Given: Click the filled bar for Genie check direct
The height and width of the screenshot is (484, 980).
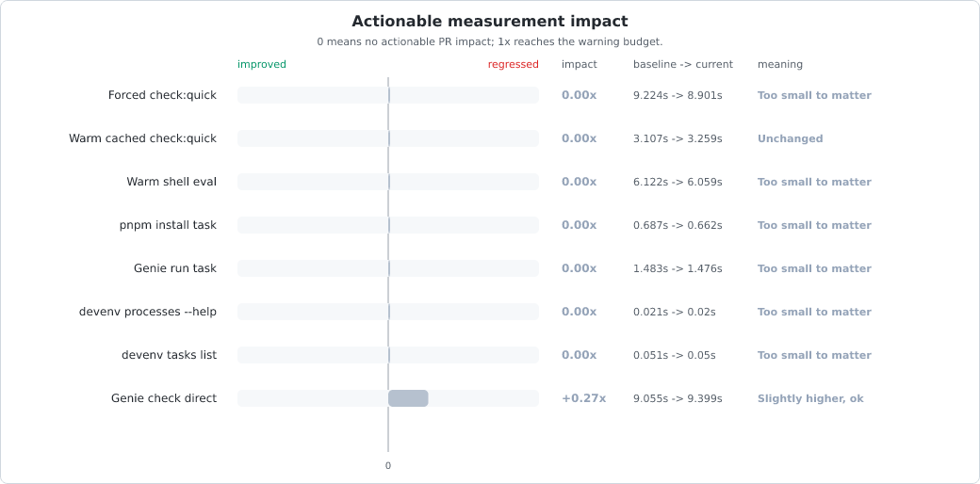Looking at the screenshot, I should tap(408, 398).
